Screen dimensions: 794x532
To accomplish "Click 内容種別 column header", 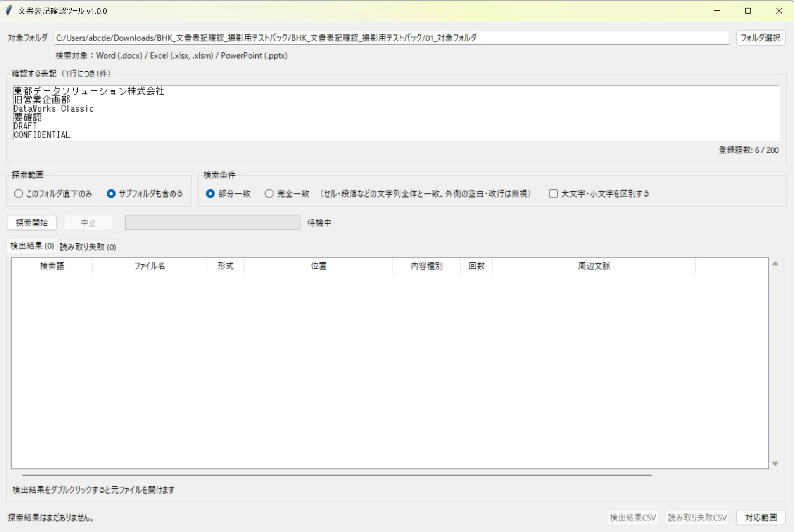I will coord(426,266).
